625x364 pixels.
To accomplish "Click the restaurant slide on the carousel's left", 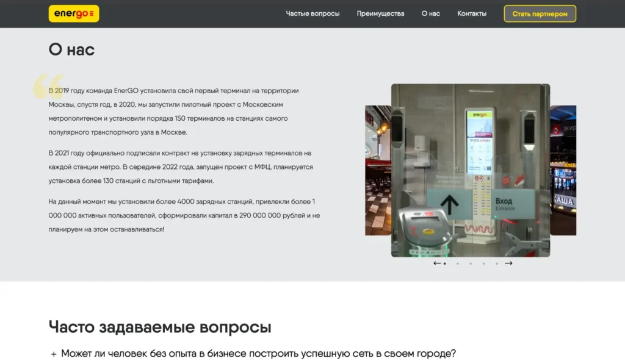I will click(377, 171).
